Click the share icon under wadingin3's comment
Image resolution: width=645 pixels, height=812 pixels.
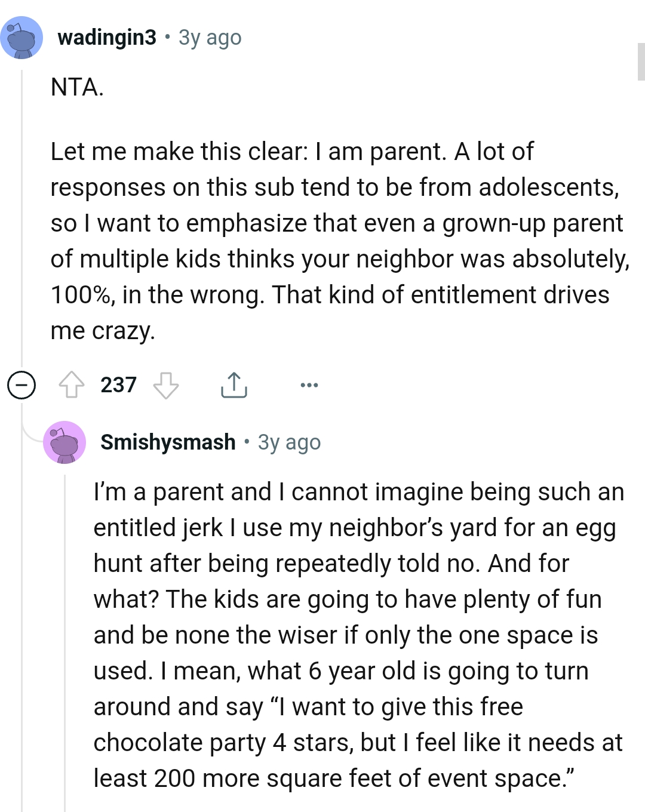(234, 385)
